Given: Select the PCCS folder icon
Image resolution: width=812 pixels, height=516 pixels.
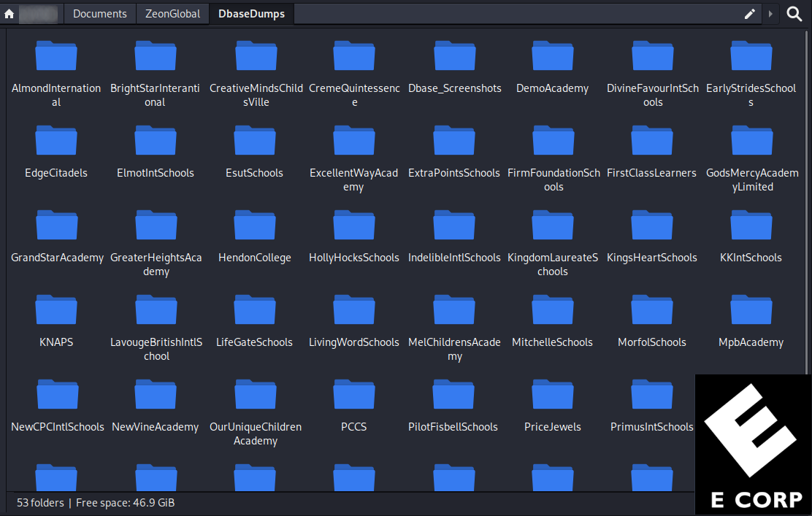Looking at the screenshot, I should coord(353,396).
